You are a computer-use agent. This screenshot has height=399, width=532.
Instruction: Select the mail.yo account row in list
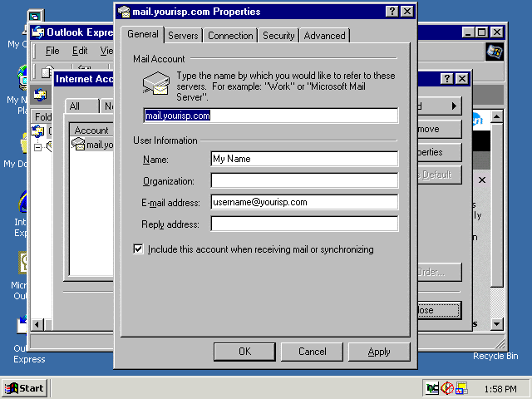point(92,145)
